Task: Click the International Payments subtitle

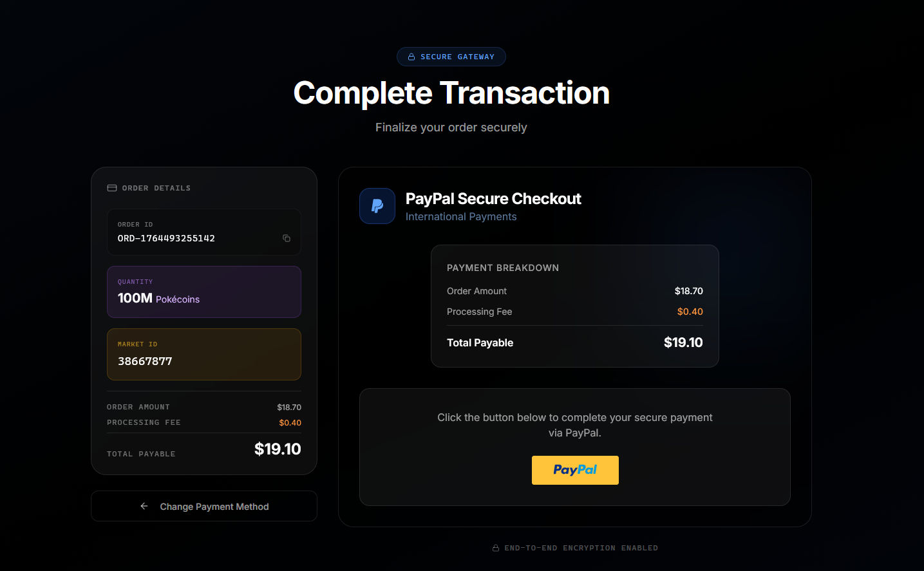Action: coord(461,217)
